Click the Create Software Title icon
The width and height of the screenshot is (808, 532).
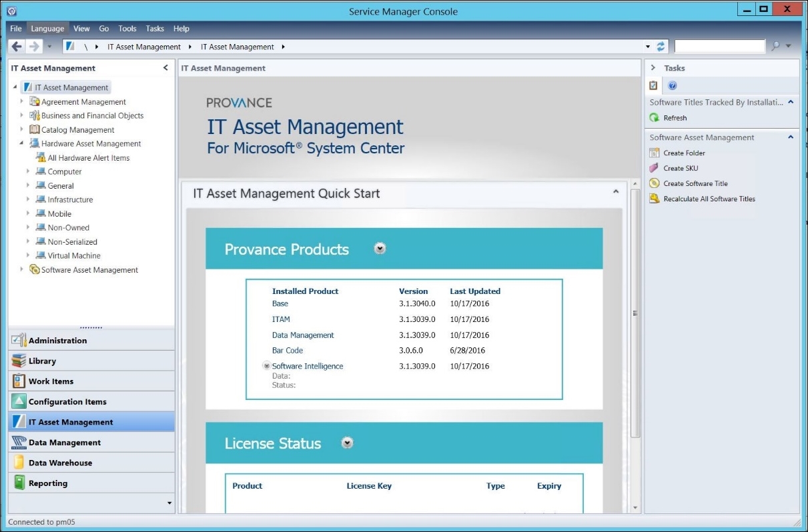coord(655,183)
